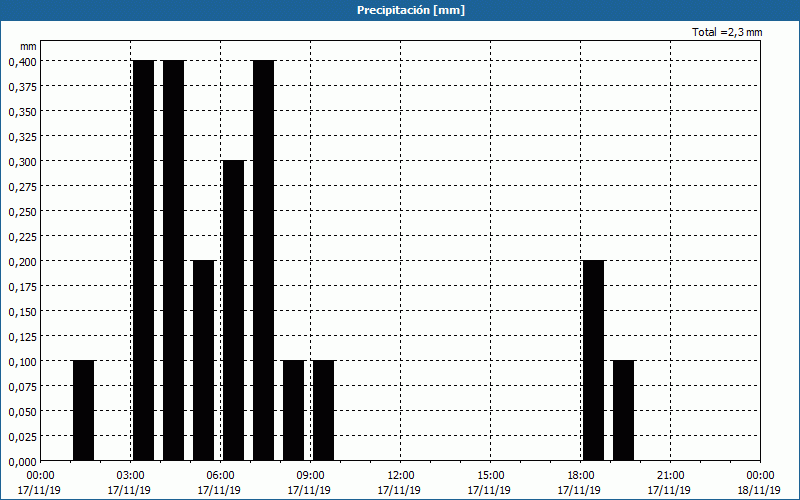
Task: Click the 0,000 y-axis value
Action: 22,462
